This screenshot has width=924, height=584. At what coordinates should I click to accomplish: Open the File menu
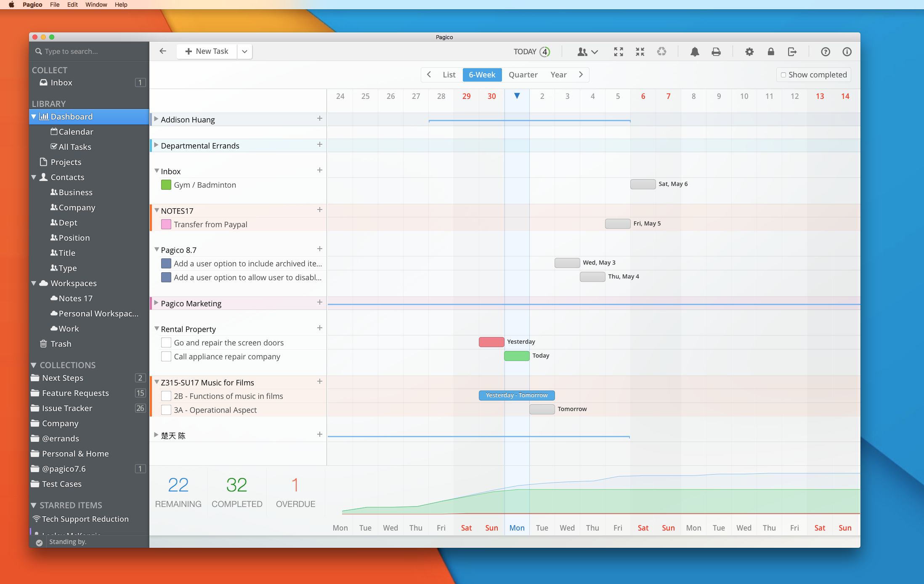tap(55, 5)
